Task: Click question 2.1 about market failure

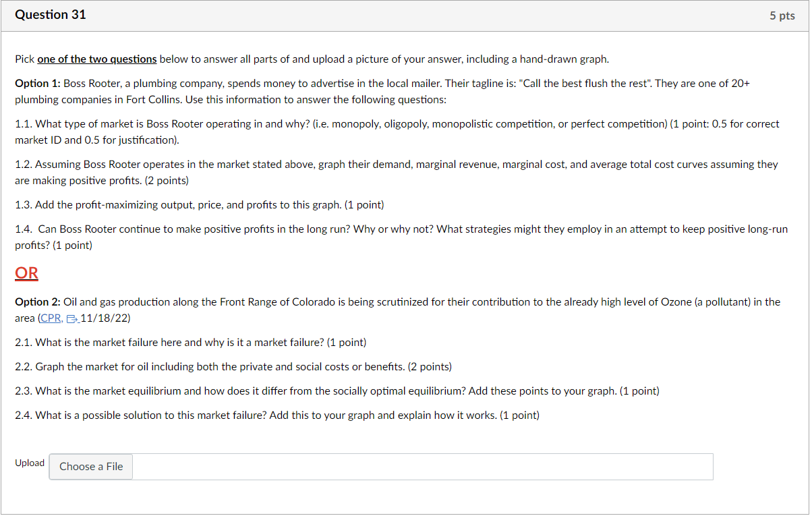Action: [190, 342]
